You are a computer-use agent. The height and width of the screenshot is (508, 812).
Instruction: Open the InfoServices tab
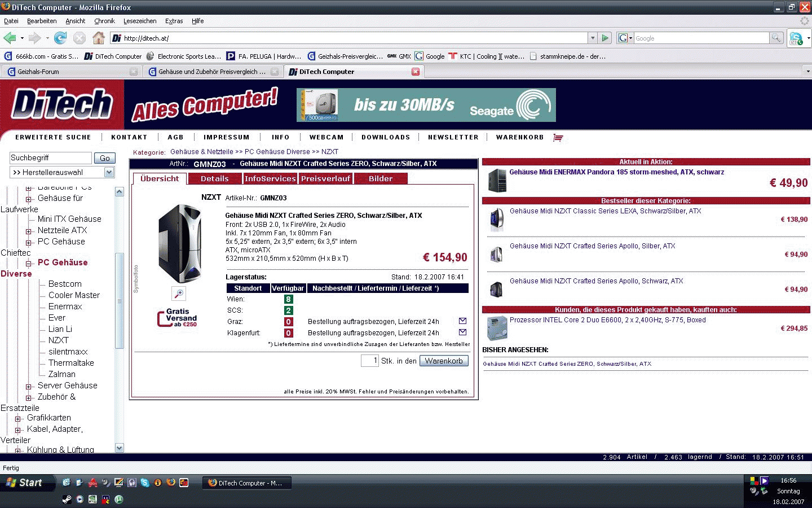point(270,178)
